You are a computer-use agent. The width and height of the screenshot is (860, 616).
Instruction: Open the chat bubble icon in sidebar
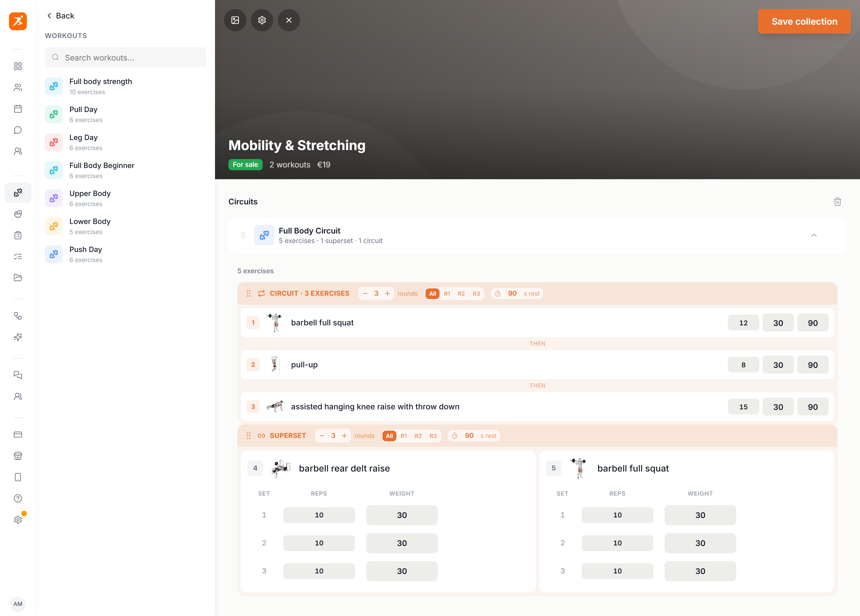tap(18, 130)
